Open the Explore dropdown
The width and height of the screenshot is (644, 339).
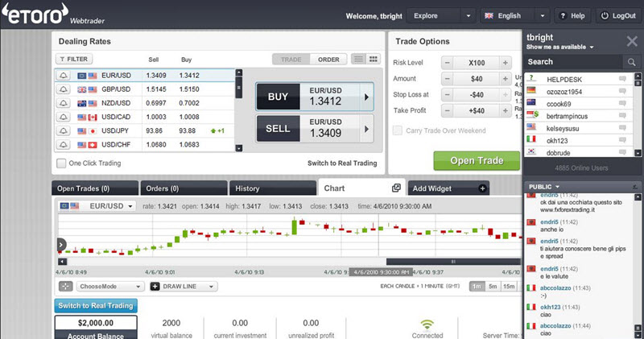coord(441,16)
